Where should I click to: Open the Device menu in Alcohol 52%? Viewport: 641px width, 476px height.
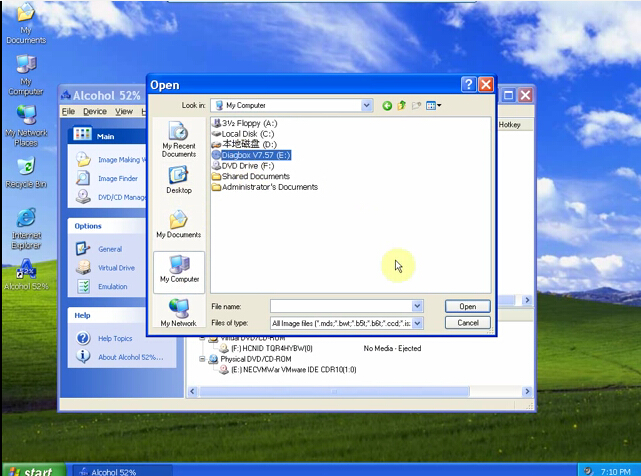coord(95,112)
